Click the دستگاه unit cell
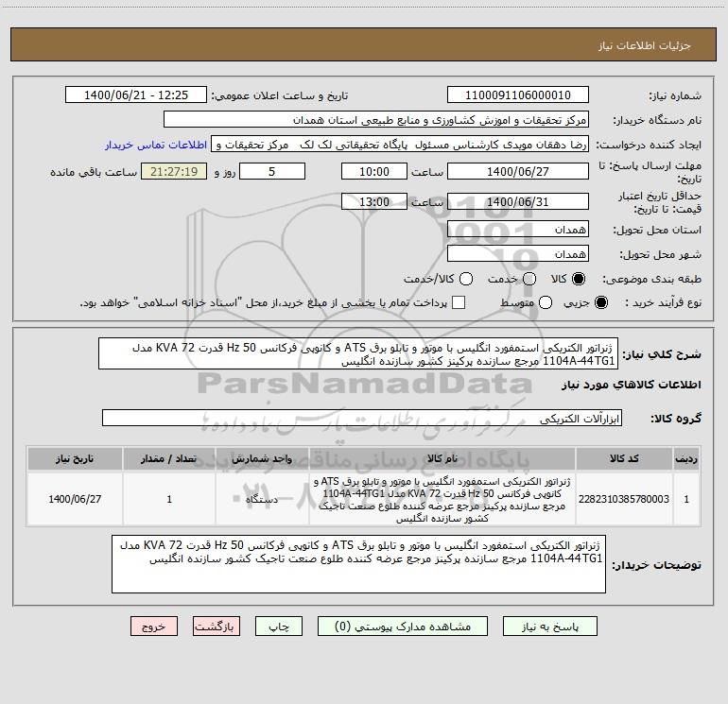Viewport: 728px width, 704px height. coord(262,499)
